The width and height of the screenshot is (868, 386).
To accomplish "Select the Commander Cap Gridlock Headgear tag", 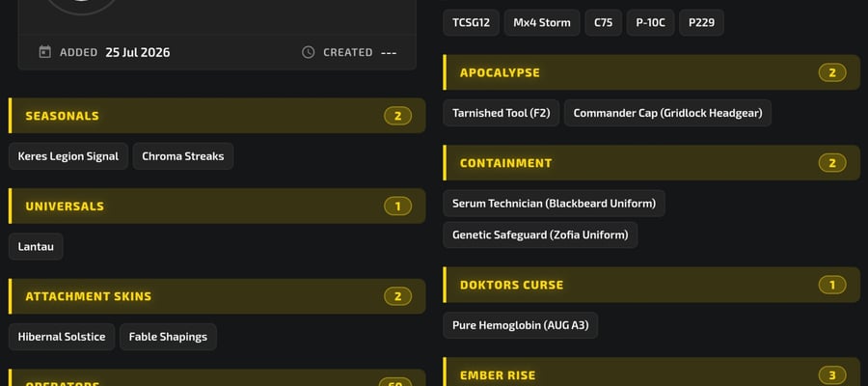I will [x=667, y=113].
